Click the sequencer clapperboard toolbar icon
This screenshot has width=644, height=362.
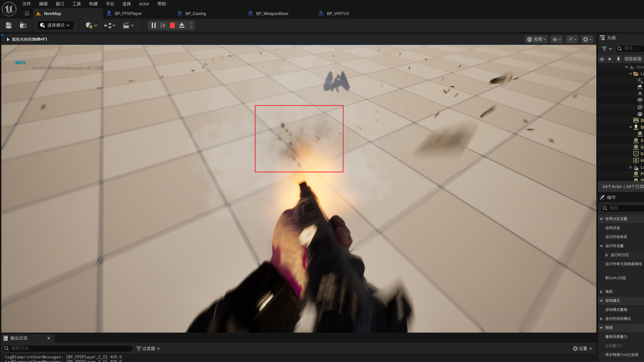126,25
